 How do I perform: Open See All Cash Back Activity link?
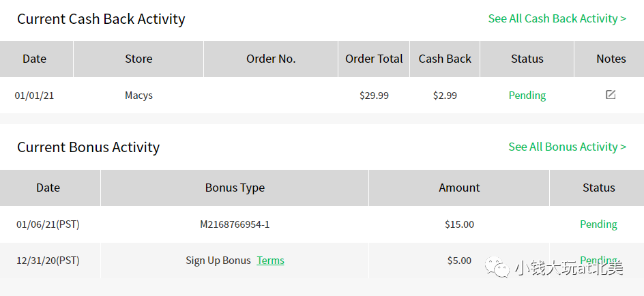point(557,18)
